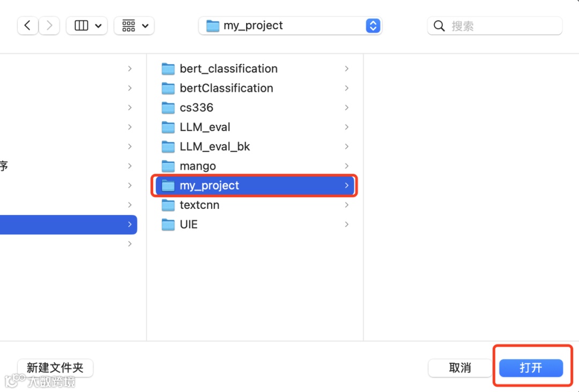Expand the LLM_eval folder chevron
The width and height of the screenshot is (579, 392).
pyautogui.click(x=347, y=127)
